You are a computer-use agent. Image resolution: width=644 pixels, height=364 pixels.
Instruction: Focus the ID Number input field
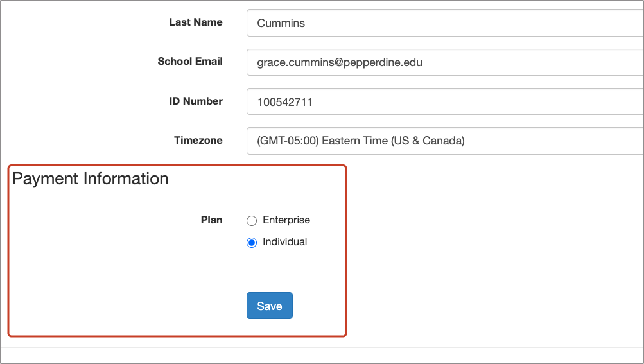445,101
